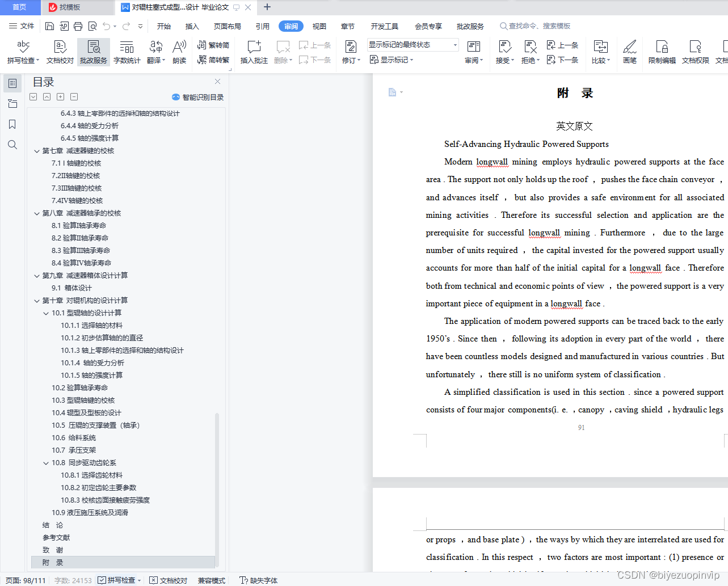Viewport: 728px width, 586px height.
Task: Switch to the 视图 ribbon tab
Action: [319, 26]
